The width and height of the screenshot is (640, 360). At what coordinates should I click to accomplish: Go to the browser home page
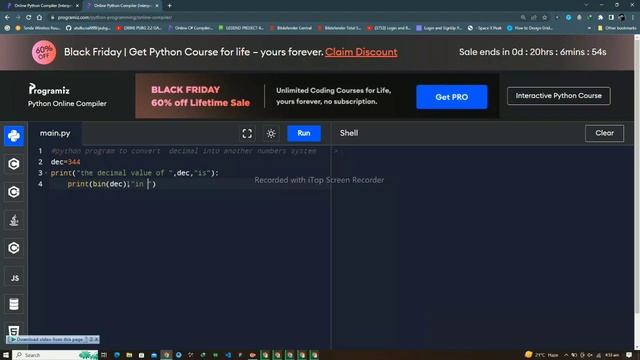coord(39,18)
